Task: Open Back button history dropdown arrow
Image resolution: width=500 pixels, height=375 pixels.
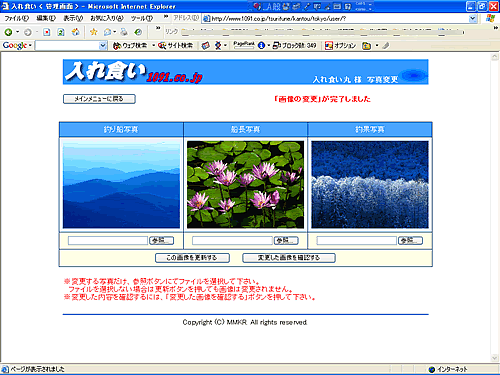Action: 17,32
